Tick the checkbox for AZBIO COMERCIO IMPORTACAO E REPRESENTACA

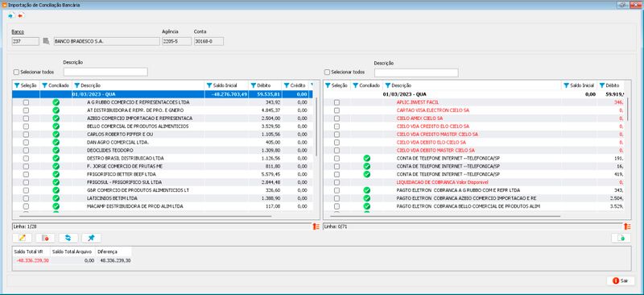tap(26, 118)
